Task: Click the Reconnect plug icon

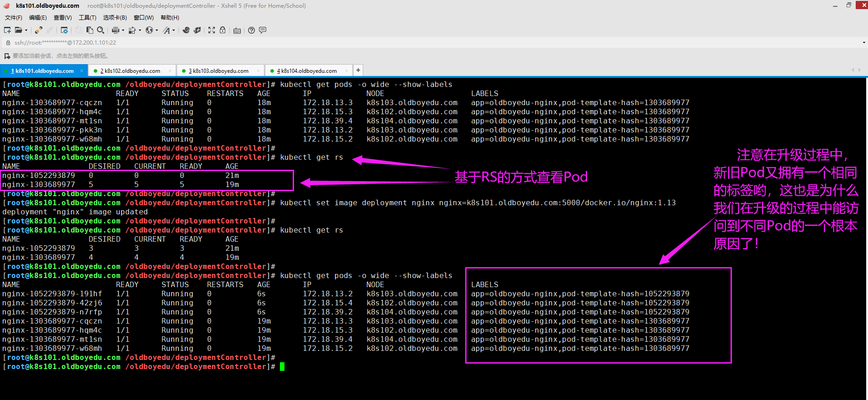Action: [39, 30]
